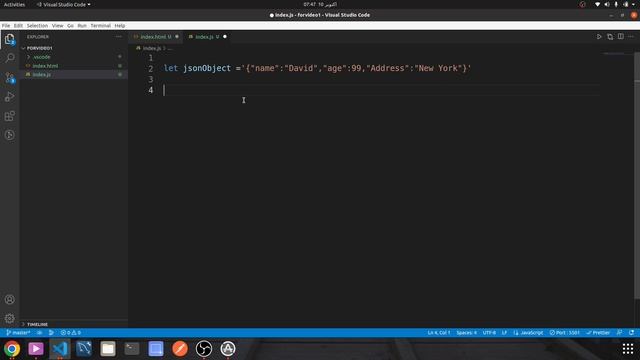This screenshot has height=360, width=640.
Task: Show the applications grid
Action: coord(628,349)
